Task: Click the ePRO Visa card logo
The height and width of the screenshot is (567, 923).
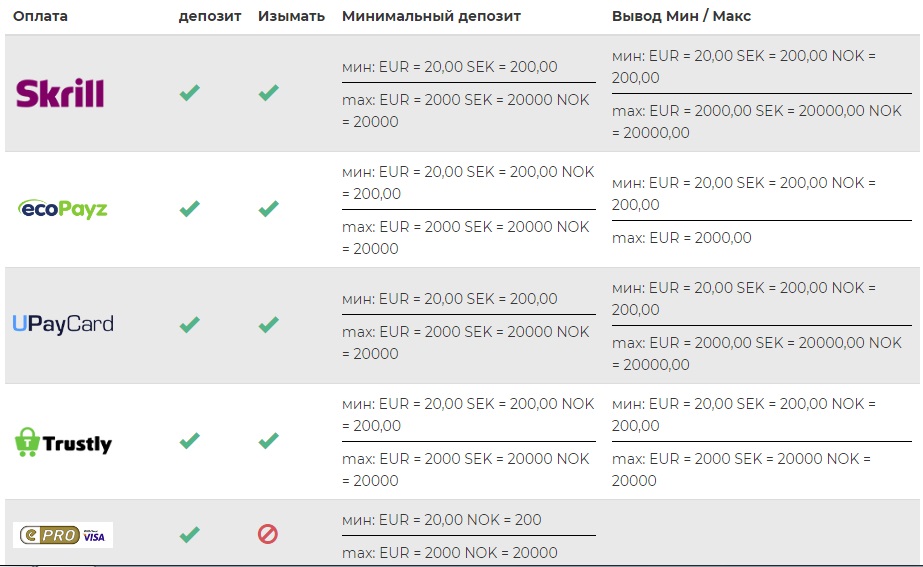Action: [63, 535]
